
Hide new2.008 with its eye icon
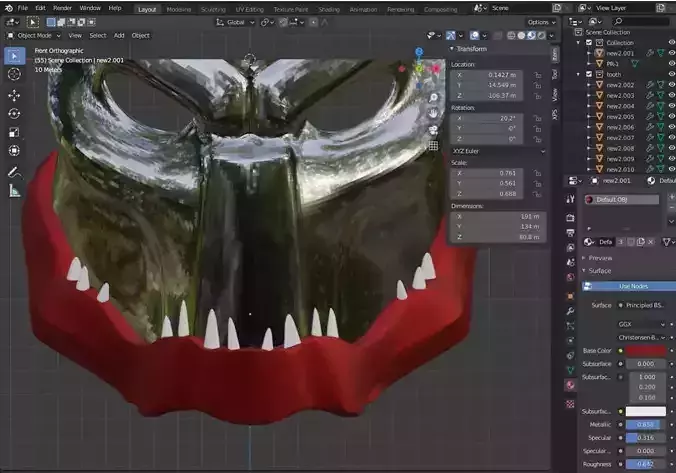pyautogui.click(x=672, y=148)
